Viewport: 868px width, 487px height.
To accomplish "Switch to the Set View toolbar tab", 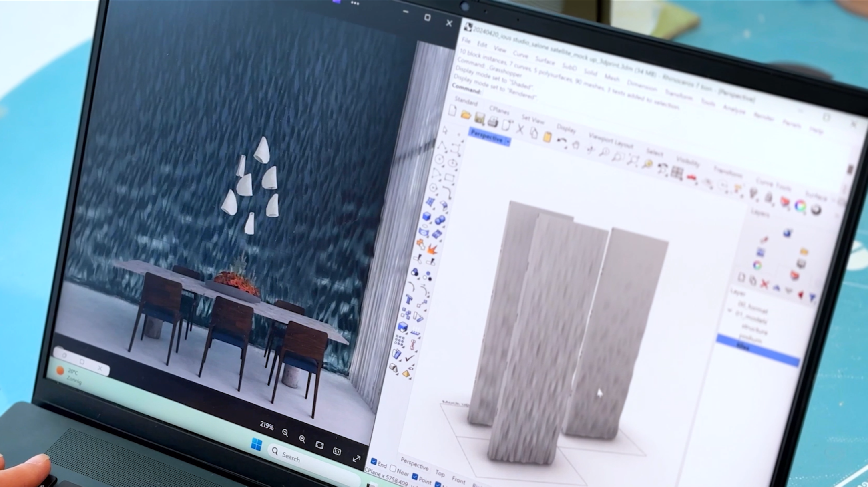I will coord(533,119).
